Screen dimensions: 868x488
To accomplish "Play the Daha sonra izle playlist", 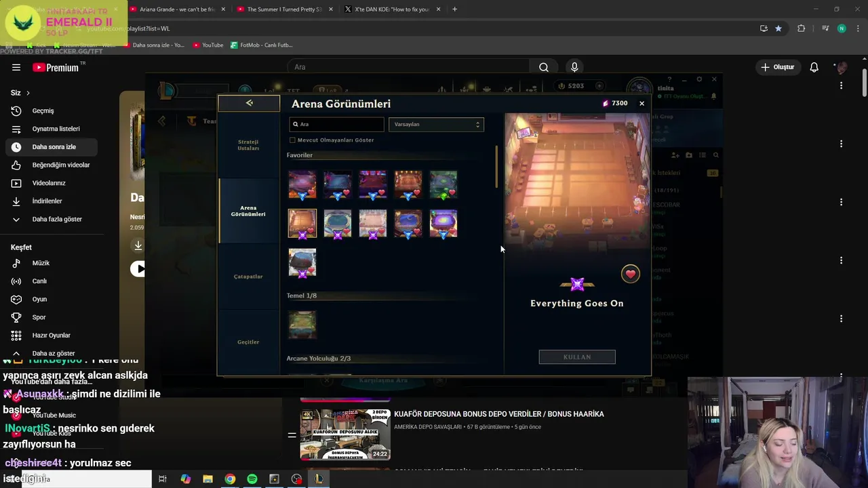I will click(138, 268).
